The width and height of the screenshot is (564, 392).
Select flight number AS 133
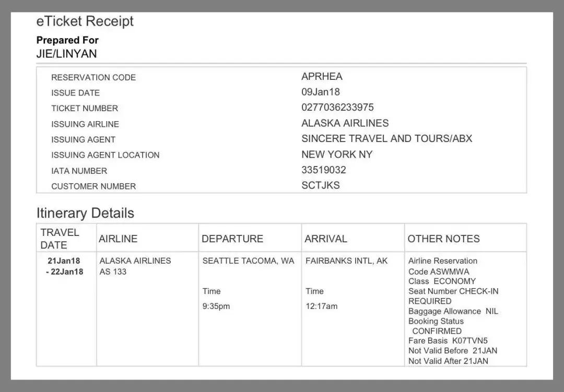pyautogui.click(x=113, y=271)
